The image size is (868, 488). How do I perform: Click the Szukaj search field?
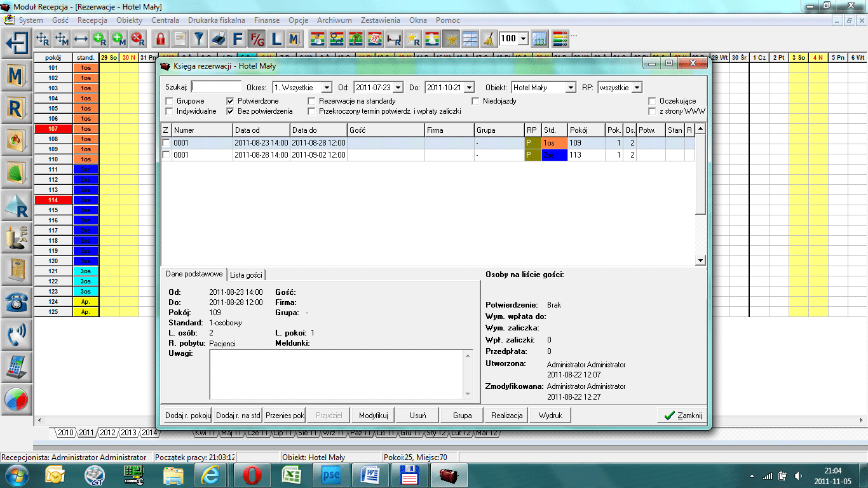[216, 87]
